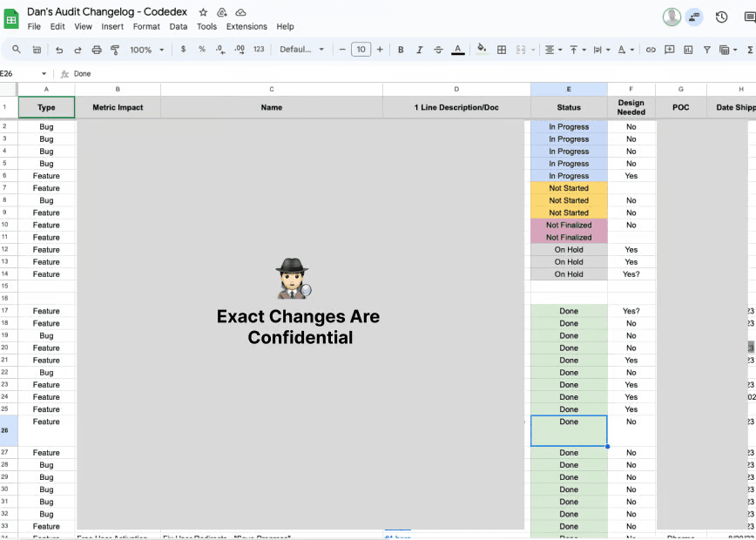
Task: Toggle bold formatting
Action: (x=400, y=50)
